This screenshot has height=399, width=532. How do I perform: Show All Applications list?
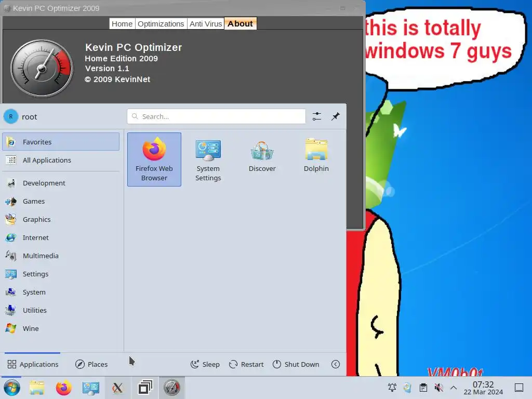coord(61,160)
